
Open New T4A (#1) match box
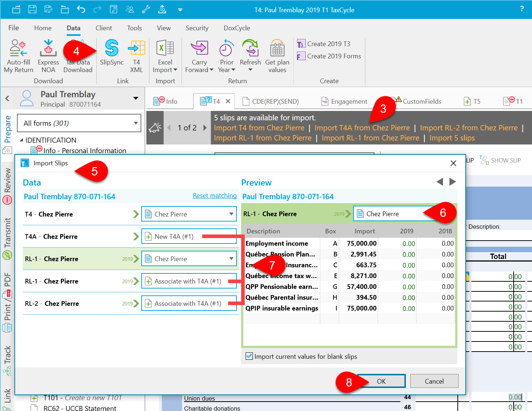[x=189, y=236]
